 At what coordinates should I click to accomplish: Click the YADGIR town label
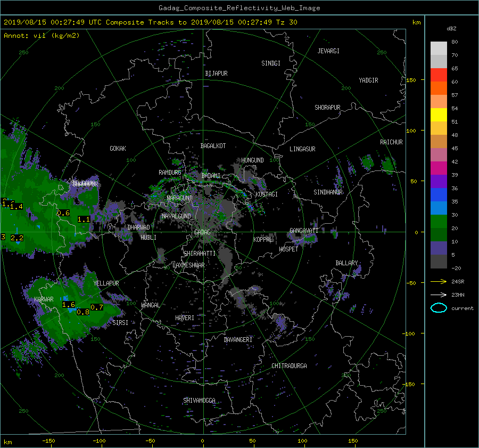click(368, 80)
